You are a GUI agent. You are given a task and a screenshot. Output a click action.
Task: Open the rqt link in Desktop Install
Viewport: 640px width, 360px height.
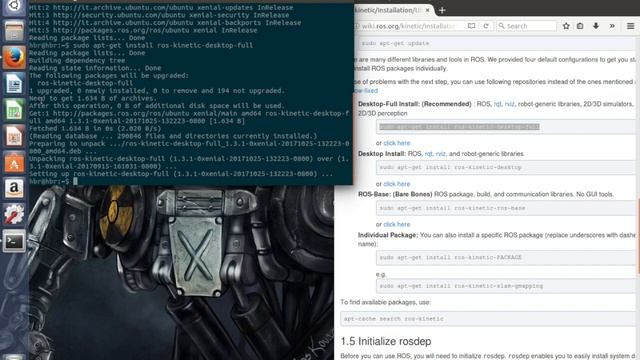[x=429, y=154]
